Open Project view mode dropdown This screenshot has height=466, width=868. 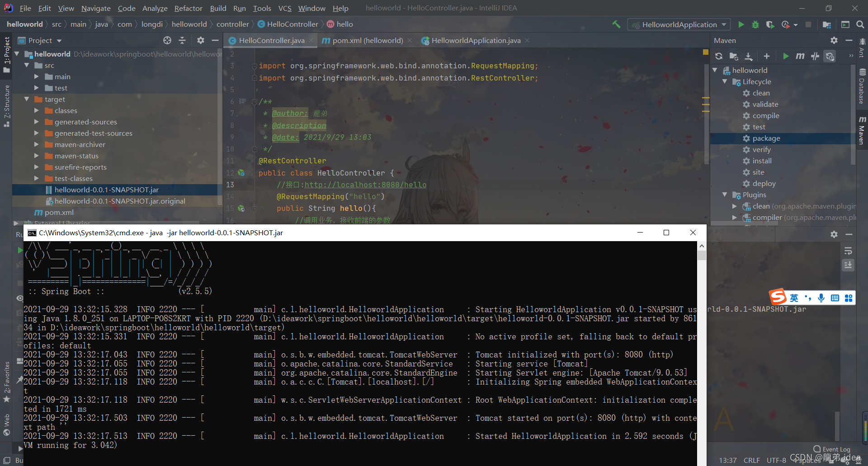[59, 41]
